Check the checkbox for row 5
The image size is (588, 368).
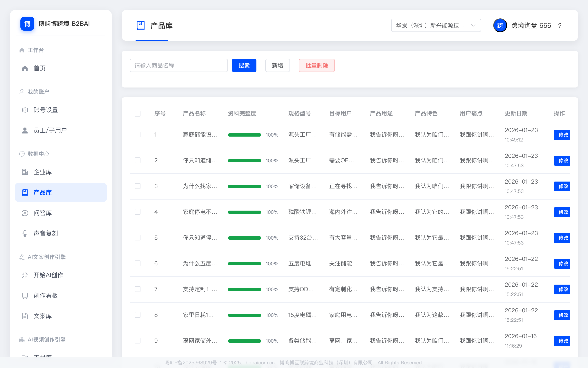click(138, 238)
